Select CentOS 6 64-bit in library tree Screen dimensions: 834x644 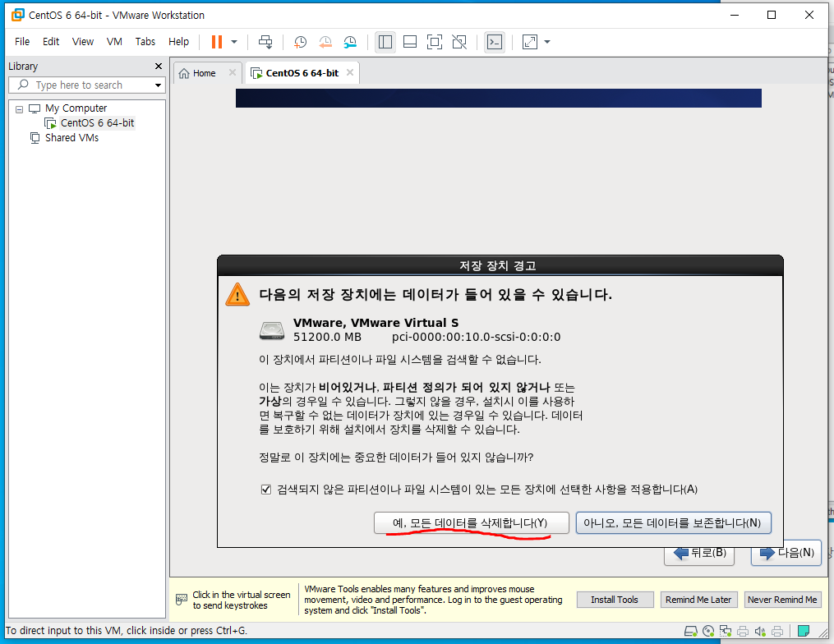(x=97, y=123)
